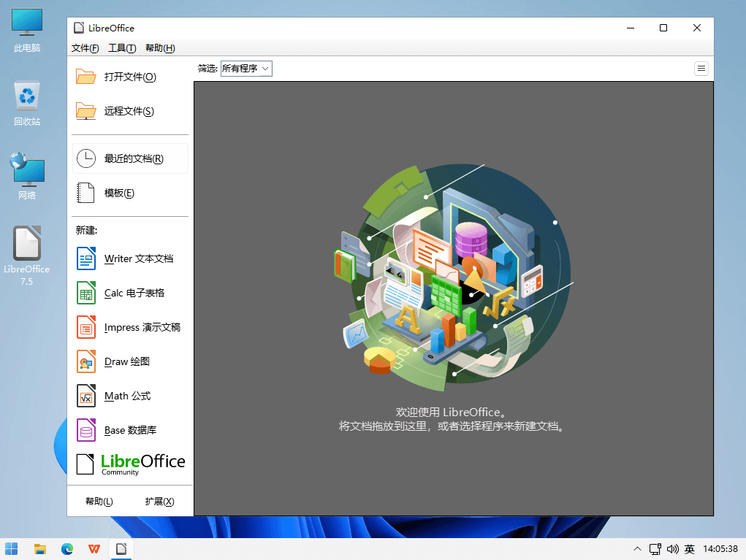This screenshot has height=560, width=746.
Task: Click the LibreOffice taskbar icon
Action: point(121,549)
